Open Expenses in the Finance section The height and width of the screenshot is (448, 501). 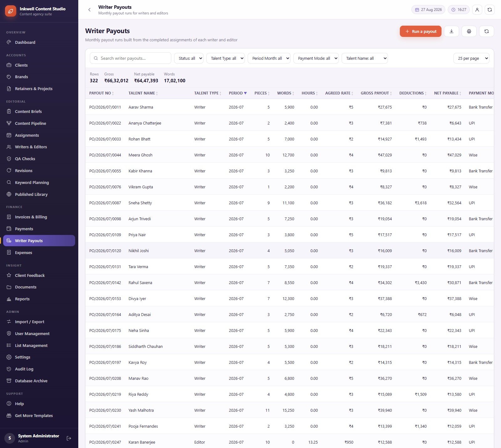pos(39,252)
